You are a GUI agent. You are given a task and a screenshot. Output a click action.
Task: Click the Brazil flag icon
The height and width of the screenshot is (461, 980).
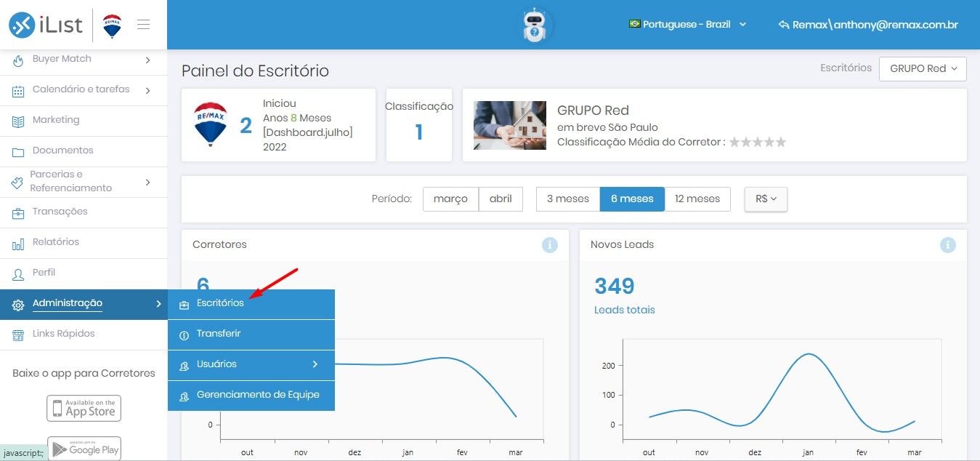tap(635, 24)
